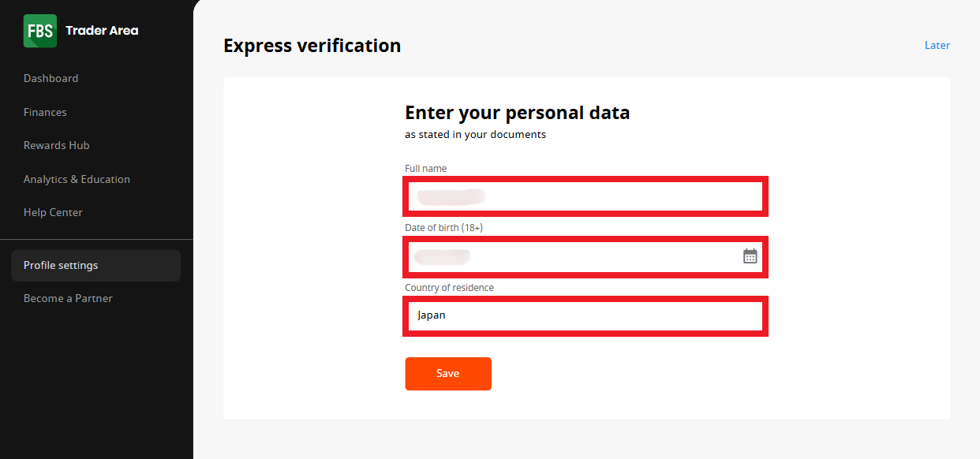980x459 pixels.
Task: Click the Country of residence label
Action: (x=449, y=288)
